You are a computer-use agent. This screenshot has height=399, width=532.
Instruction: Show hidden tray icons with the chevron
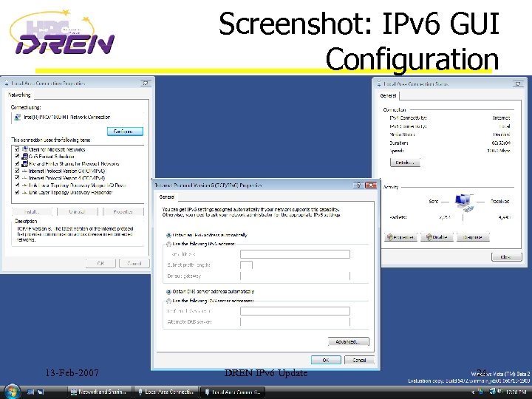coord(473,392)
